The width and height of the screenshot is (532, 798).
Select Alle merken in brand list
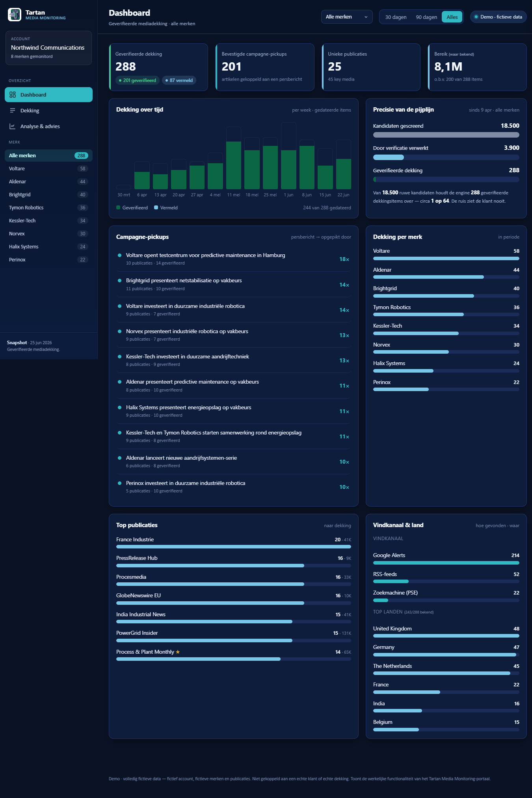[x=48, y=155]
